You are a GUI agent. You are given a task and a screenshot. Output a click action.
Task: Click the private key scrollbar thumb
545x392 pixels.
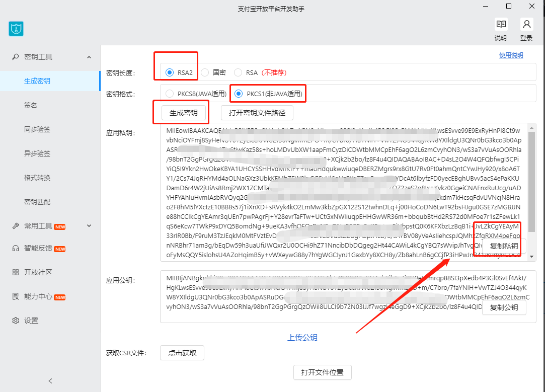point(531,182)
